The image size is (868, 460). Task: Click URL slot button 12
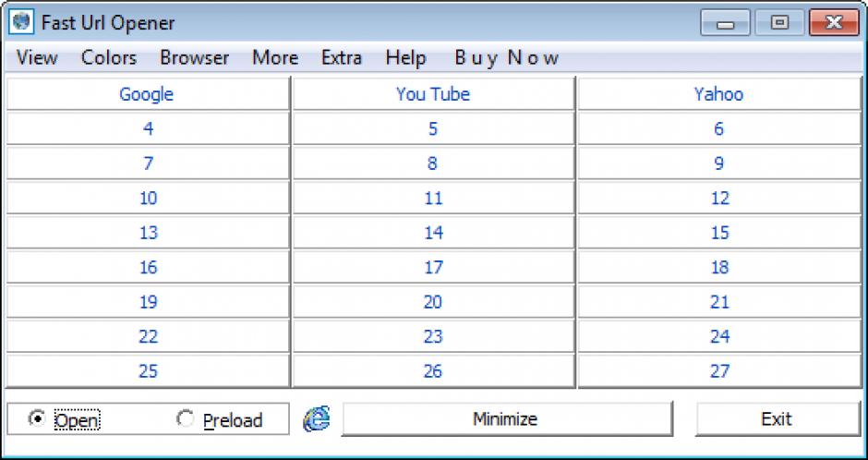(719, 198)
